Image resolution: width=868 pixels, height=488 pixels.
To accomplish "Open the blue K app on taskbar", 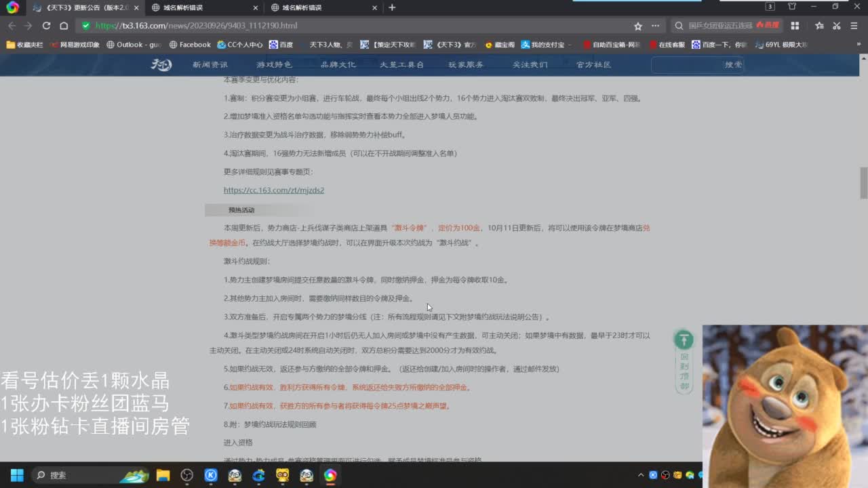I will click(211, 475).
